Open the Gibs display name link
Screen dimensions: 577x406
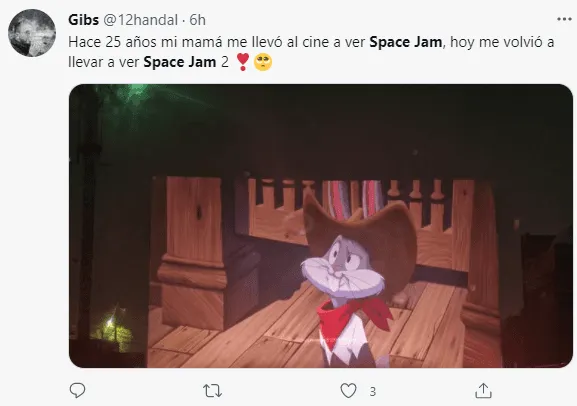tap(84, 20)
